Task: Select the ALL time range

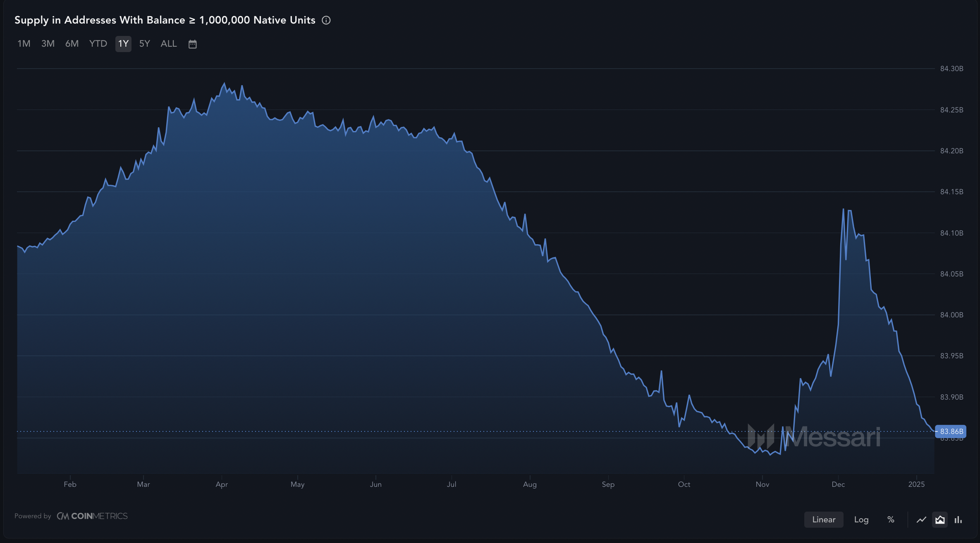Action: pos(169,44)
